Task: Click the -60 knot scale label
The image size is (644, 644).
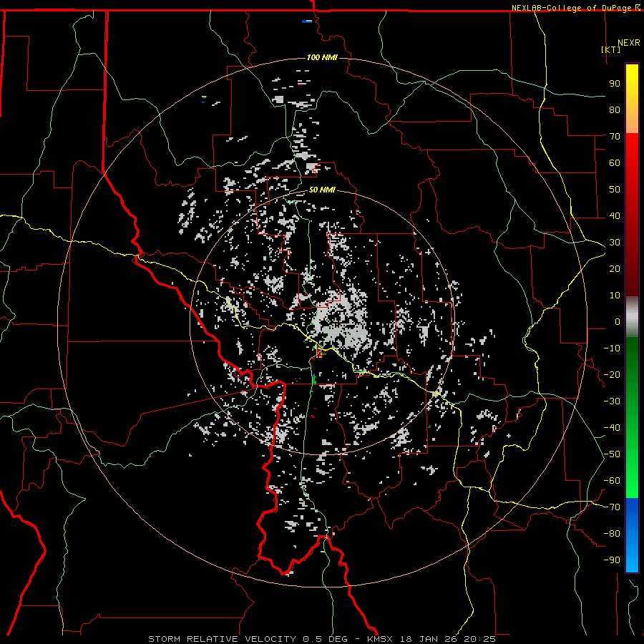Action: (x=612, y=481)
